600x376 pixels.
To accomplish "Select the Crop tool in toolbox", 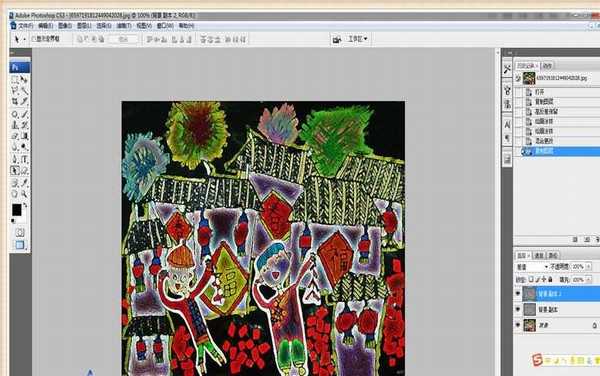I will 15,101.
